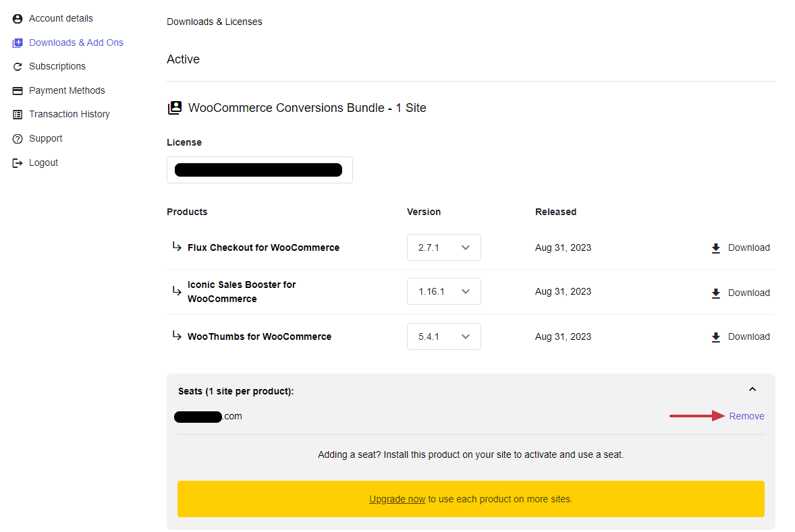The width and height of the screenshot is (795, 532).
Task: Collapse the Seats section chevron
Action: point(752,390)
